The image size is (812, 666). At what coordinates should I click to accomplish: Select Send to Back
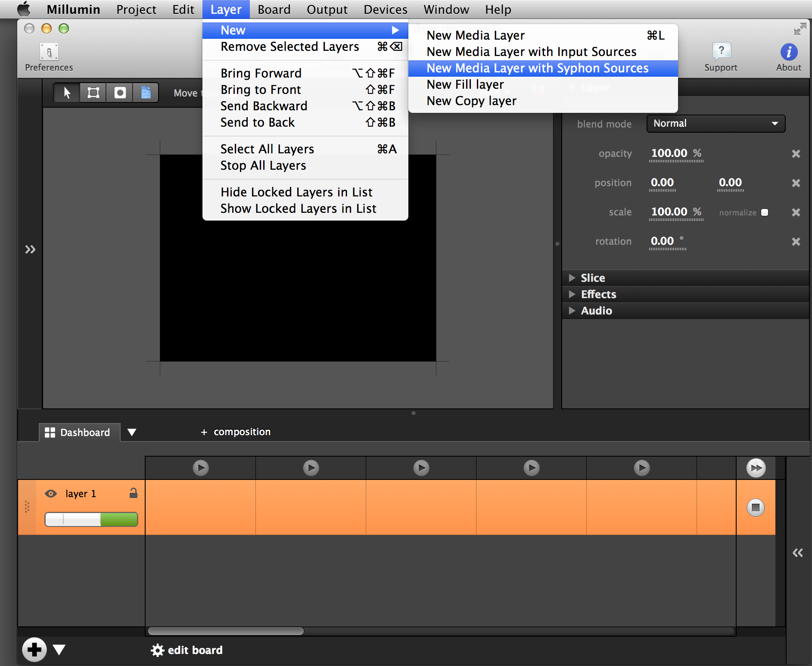(x=305, y=122)
